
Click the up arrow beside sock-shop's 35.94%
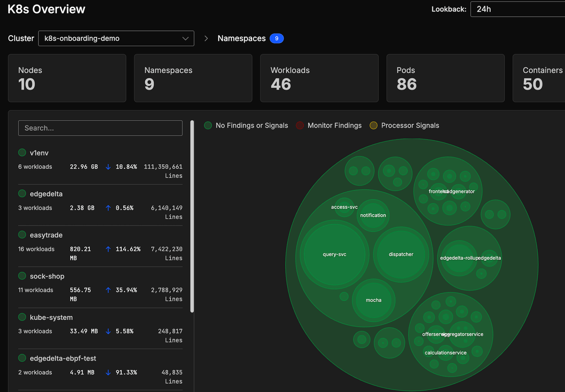108,290
